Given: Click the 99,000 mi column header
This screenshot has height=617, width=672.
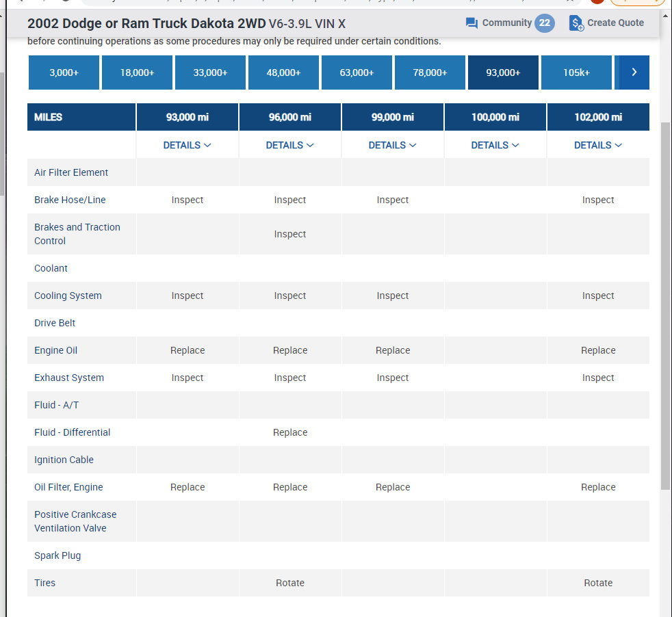Looking at the screenshot, I should 393,117.
